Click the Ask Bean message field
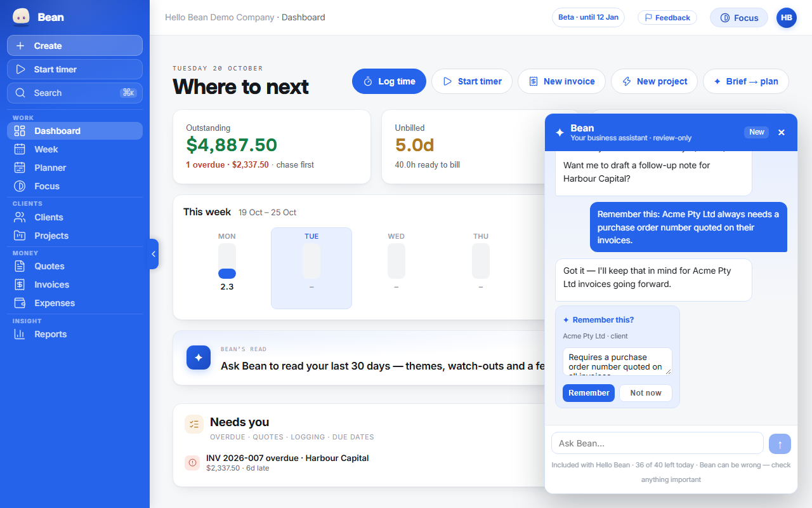The height and width of the screenshot is (508, 812). coord(657,443)
